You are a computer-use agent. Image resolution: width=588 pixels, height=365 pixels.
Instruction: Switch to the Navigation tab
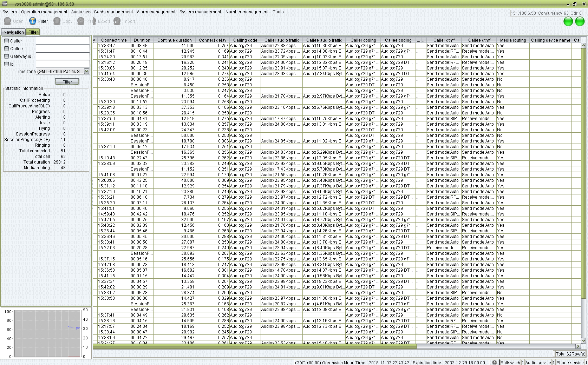13,32
